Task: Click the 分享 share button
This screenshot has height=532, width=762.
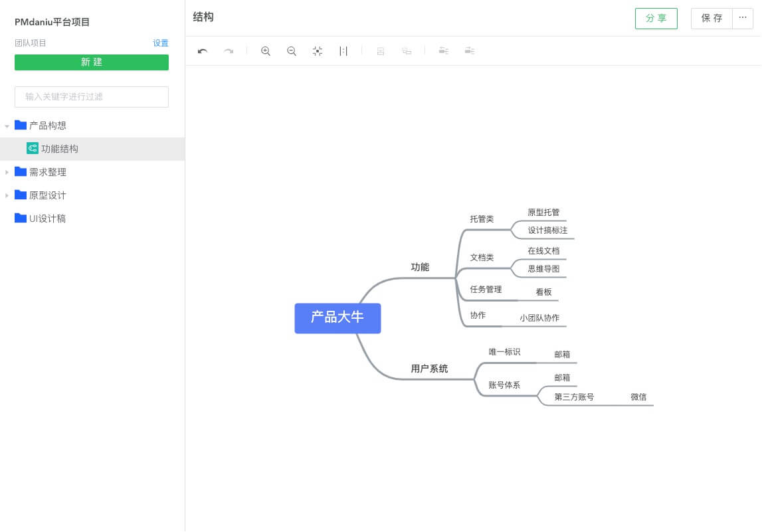Action: [656, 19]
